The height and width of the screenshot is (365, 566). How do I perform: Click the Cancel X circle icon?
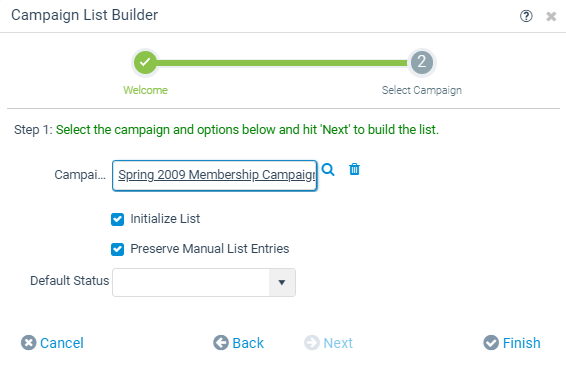29,343
